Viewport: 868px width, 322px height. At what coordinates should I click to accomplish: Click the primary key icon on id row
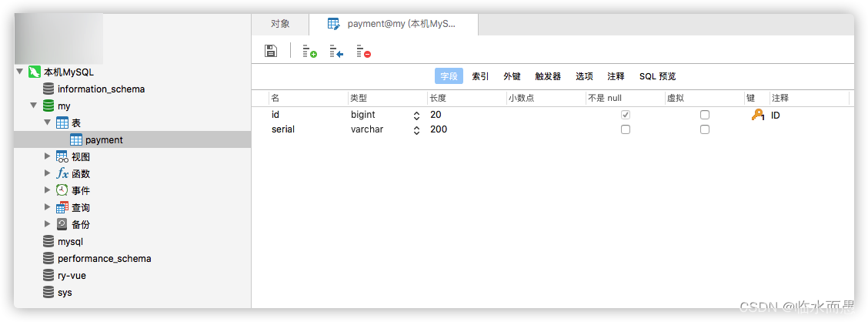pos(757,115)
